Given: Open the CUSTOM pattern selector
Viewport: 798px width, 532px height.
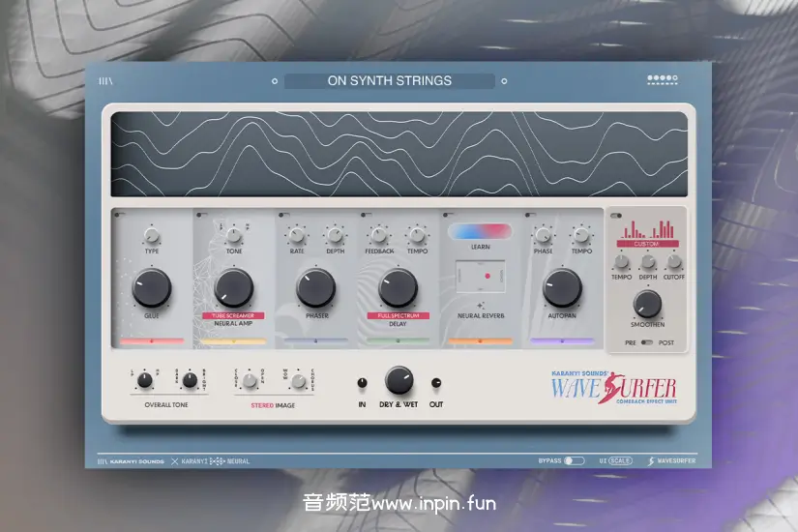Looking at the screenshot, I should click(647, 244).
